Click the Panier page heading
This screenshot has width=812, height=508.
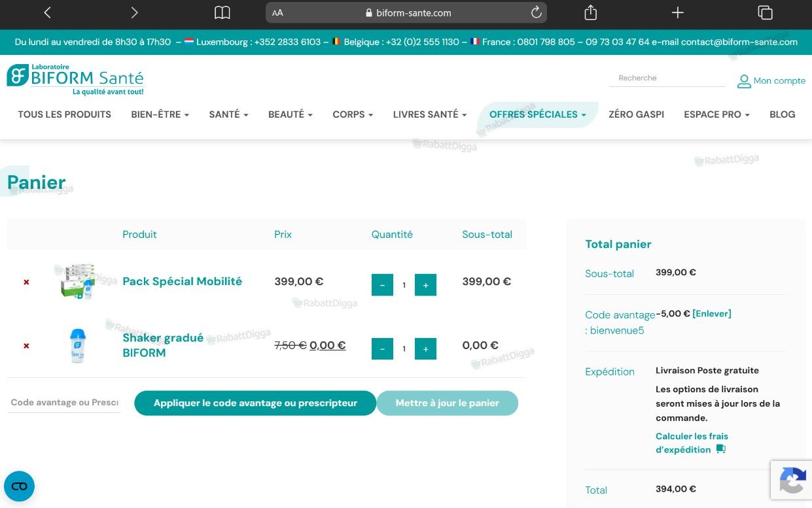click(x=37, y=183)
